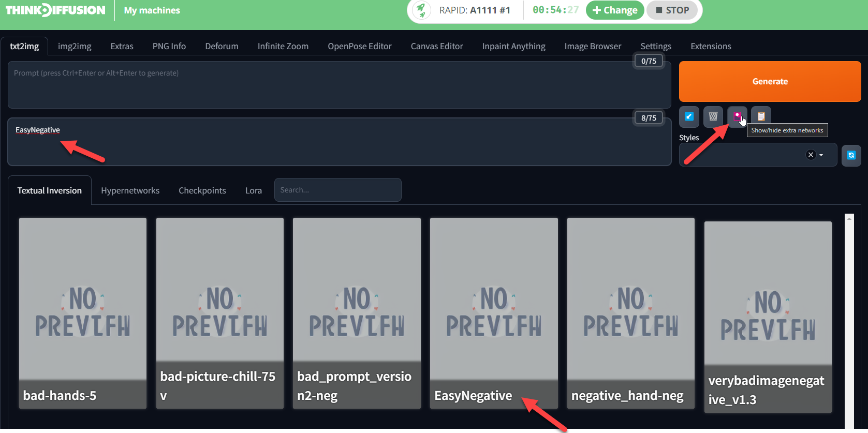Open the Infinite Zoom tab
Viewport: 868px width, 433px height.
[283, 46]
